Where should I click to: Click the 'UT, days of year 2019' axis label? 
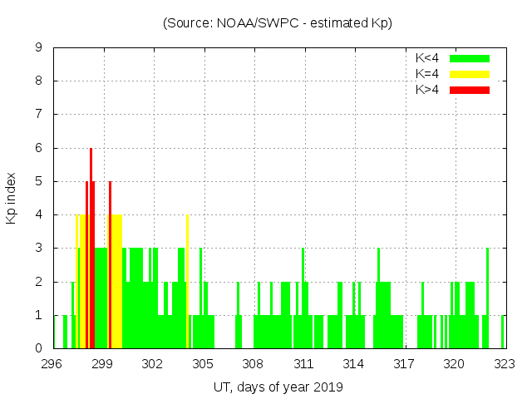click(x=278, y=387)
